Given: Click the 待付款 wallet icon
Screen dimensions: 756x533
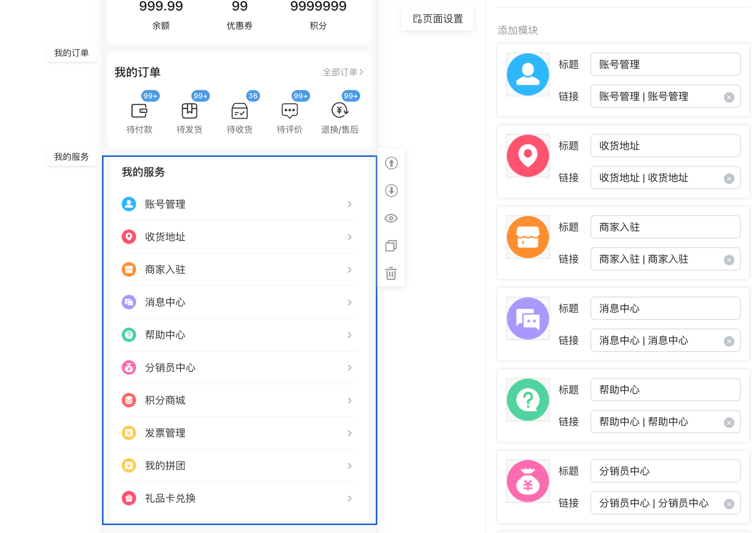Looking at the screenshot, I should (x=139, y=111).
